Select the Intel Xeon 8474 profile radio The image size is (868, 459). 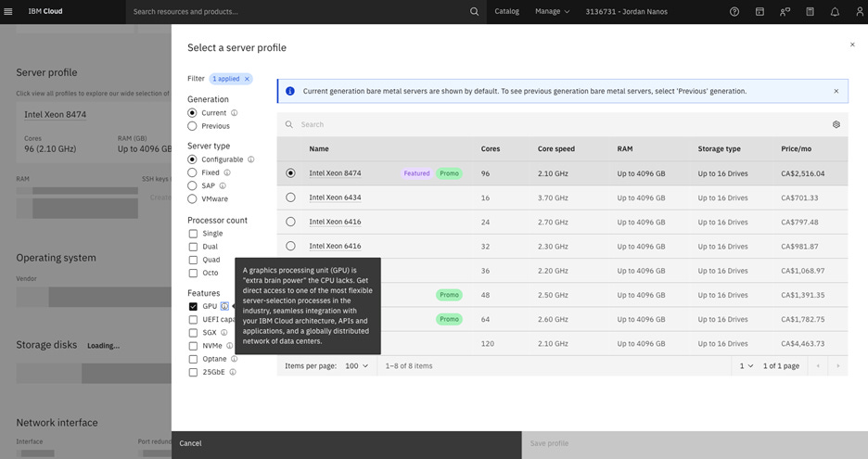(x=290, y=173)
